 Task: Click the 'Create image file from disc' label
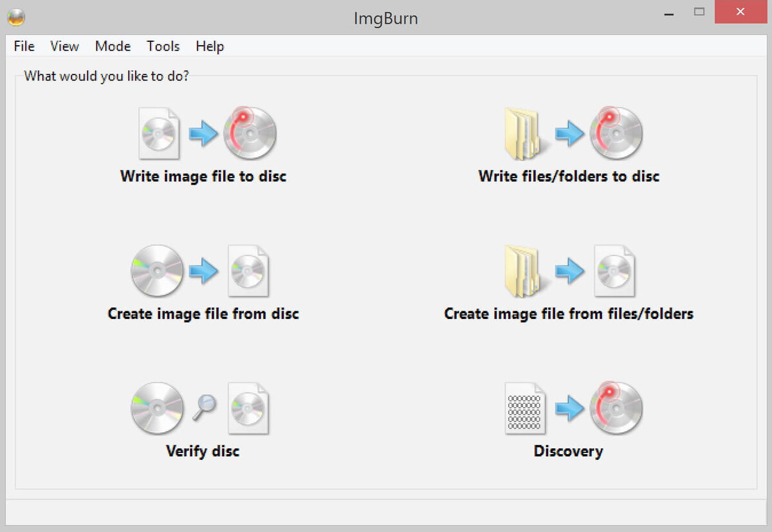(203, 314)
